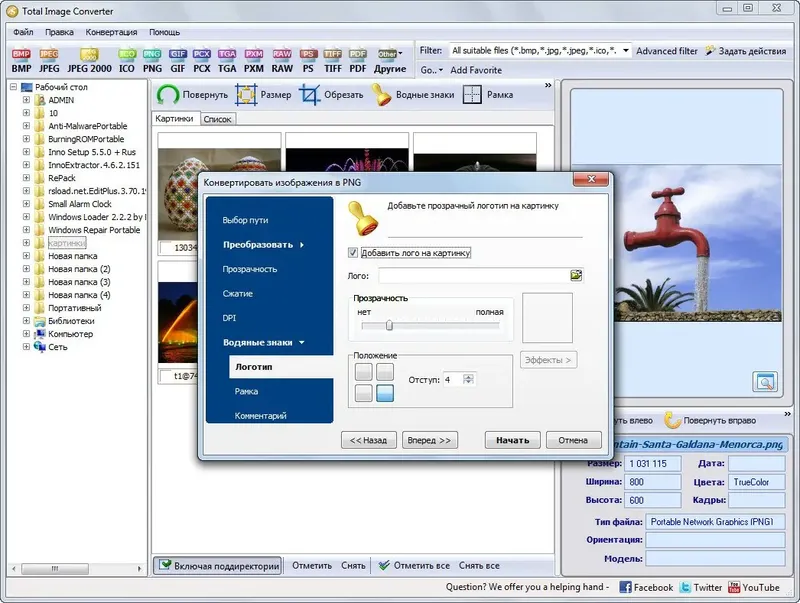Switch to the Список tab
Image resolution: width=800 pixels, height=603 pixels.
click(217, 119)
